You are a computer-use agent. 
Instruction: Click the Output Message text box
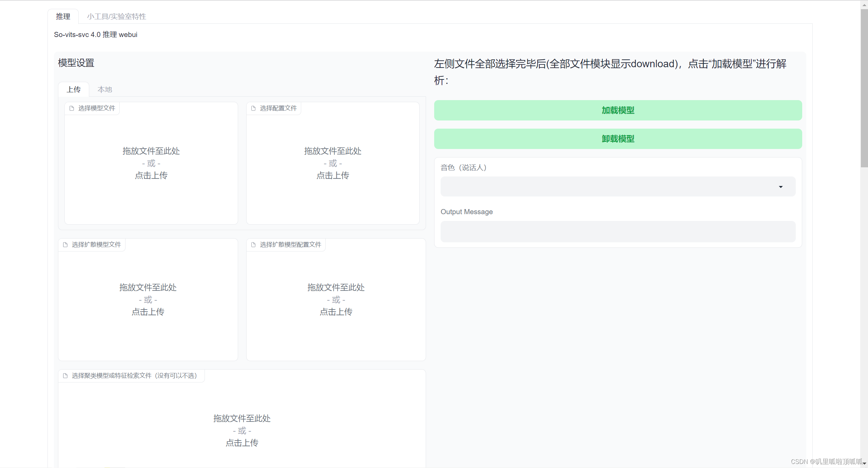[618, 232]
